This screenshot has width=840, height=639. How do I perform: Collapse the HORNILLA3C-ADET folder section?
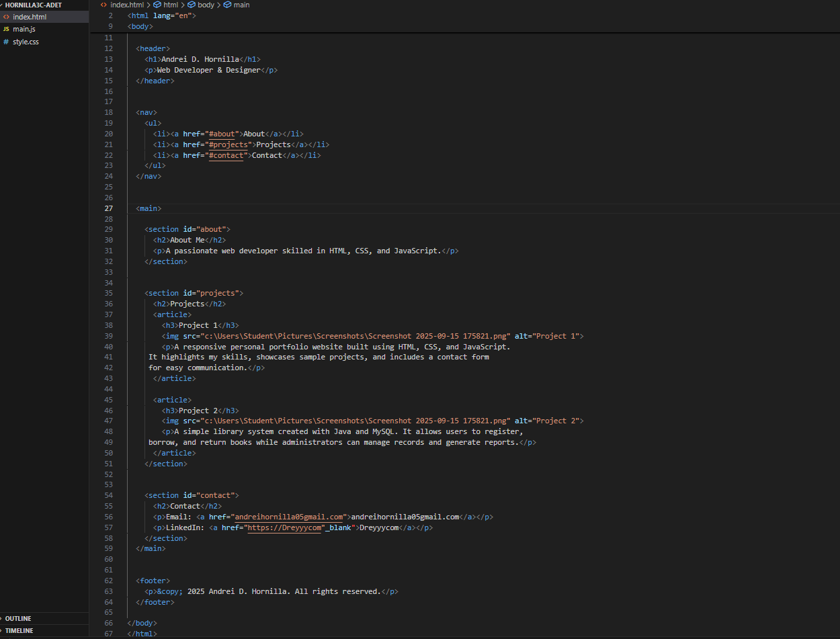[x=33, y=5]
